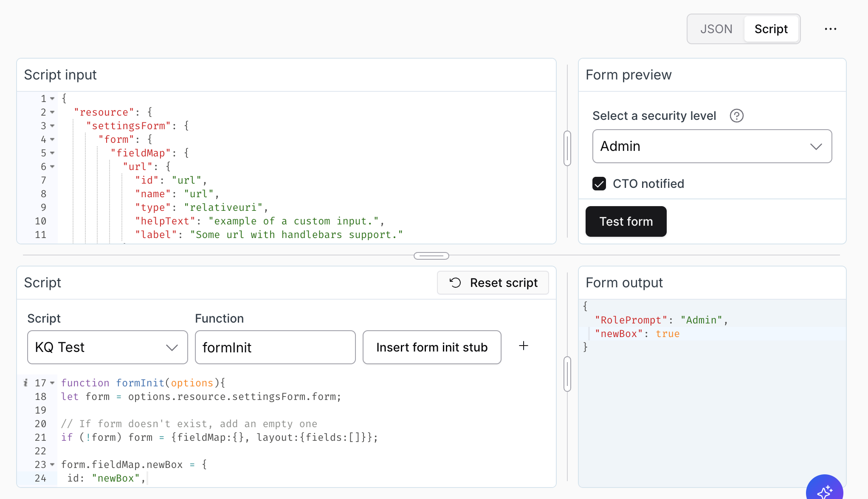Click the "RolePrompt": "Admin" output line
Viewport: 868px width, 499px height.
point(661,320)
